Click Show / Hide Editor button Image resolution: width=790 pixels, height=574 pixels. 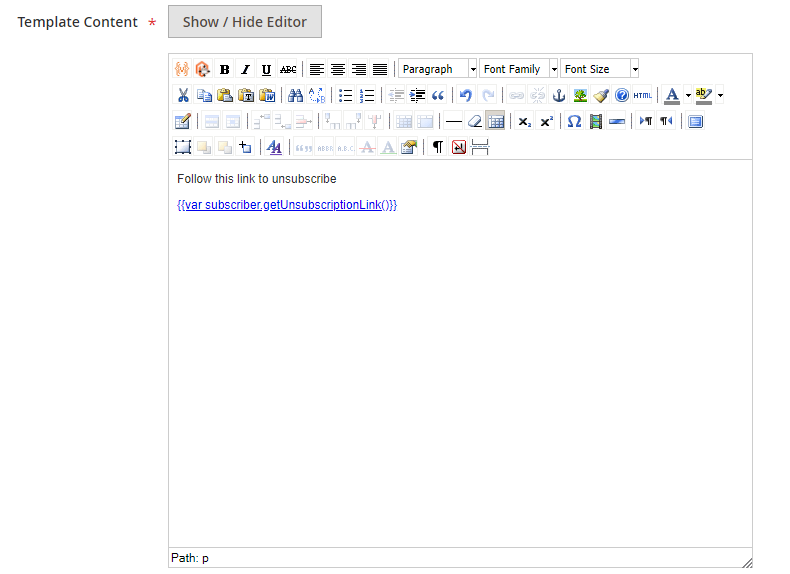pos(245,22)
